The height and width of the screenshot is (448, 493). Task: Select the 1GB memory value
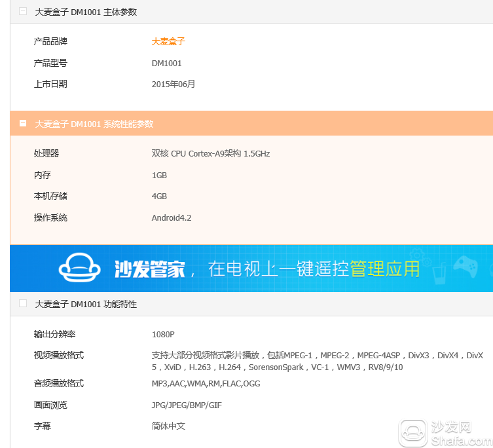159,176
